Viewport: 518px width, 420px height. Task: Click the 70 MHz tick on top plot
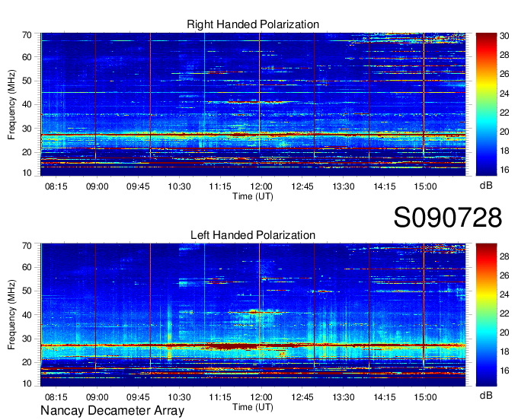[27, 35]
